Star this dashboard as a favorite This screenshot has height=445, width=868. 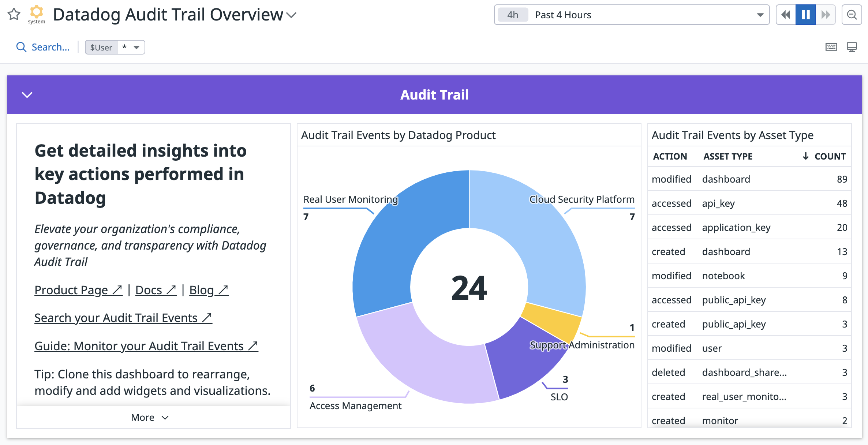(14, 14)
